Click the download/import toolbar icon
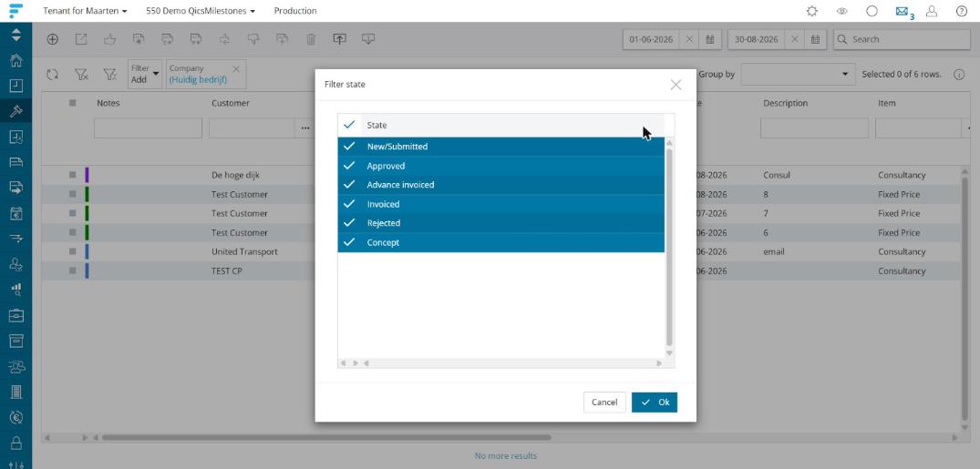The height and width of the screenshot is (469, 980). [368, 39]
